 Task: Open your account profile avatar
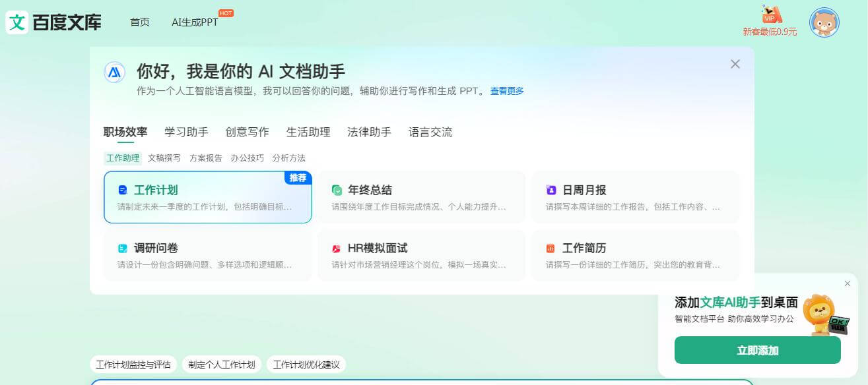click(824, 21)
